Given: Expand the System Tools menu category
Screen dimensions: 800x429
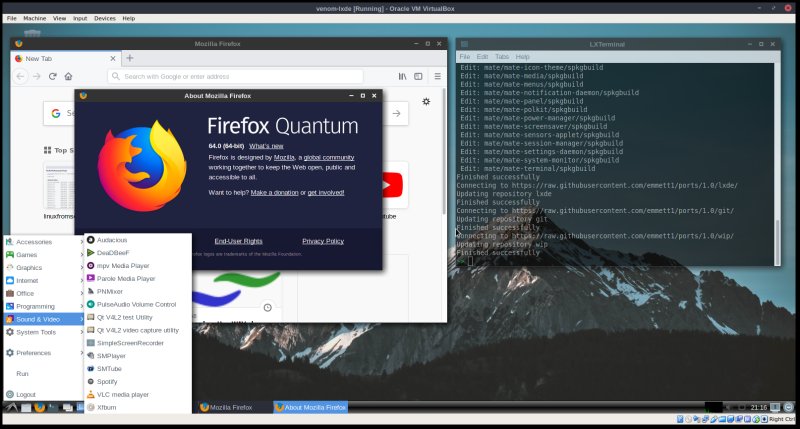Looking at the screenshot, I should coord(44,332).
